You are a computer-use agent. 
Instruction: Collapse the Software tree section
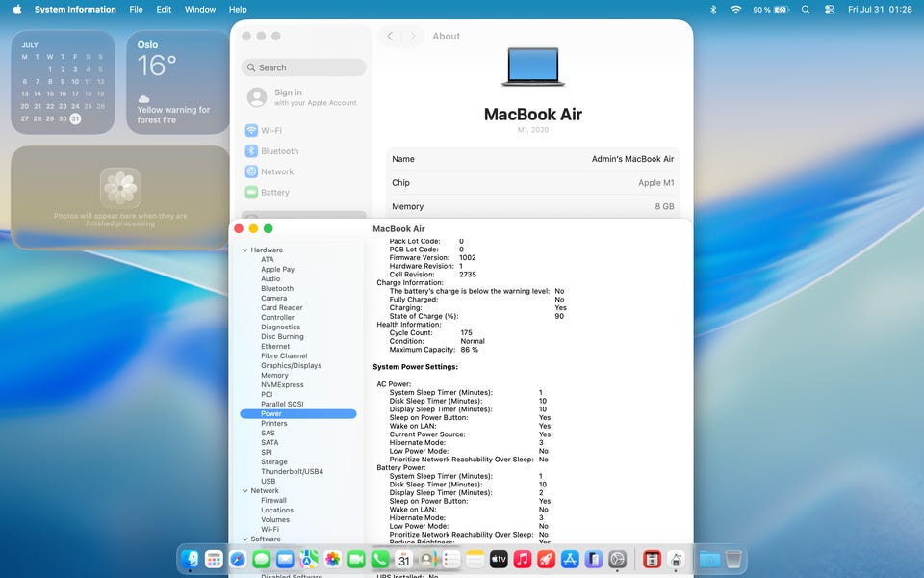coord(245,539)
